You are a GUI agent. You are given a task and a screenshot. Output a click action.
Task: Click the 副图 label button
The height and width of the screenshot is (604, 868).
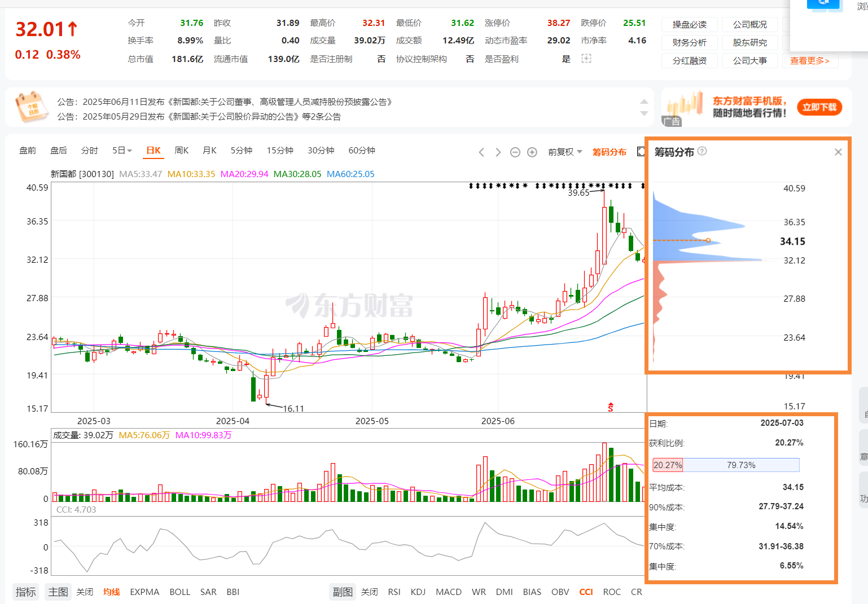343,592
